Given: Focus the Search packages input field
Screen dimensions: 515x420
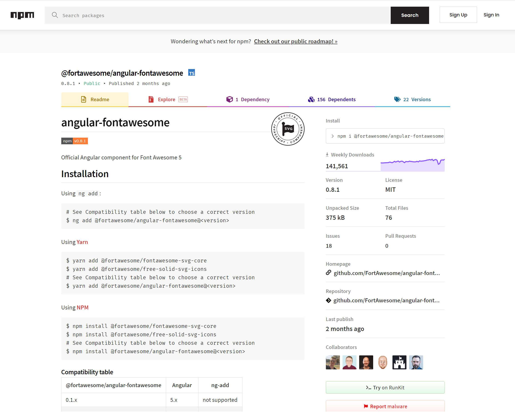Looking at the screenshot, I should click(218, 16).
